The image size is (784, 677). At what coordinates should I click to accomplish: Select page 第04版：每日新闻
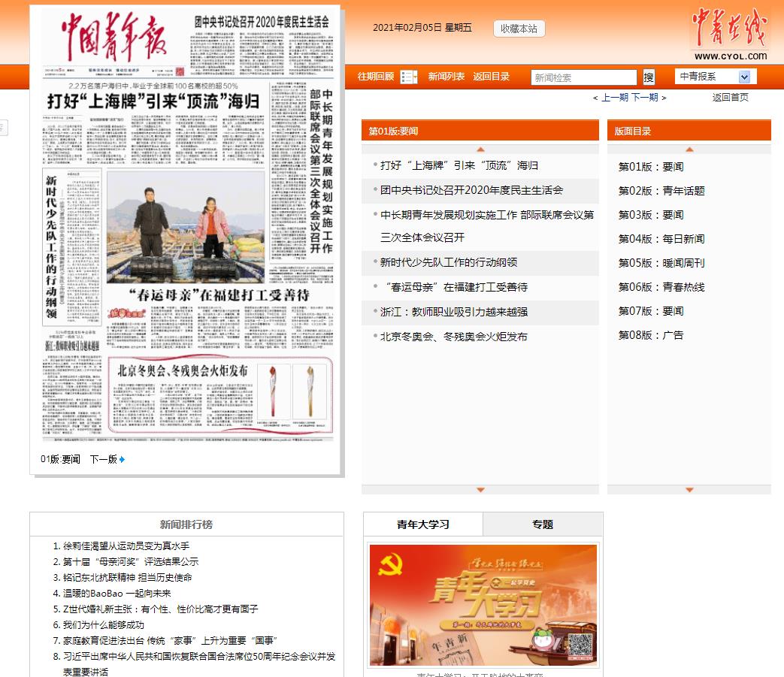tap(661, 239)
